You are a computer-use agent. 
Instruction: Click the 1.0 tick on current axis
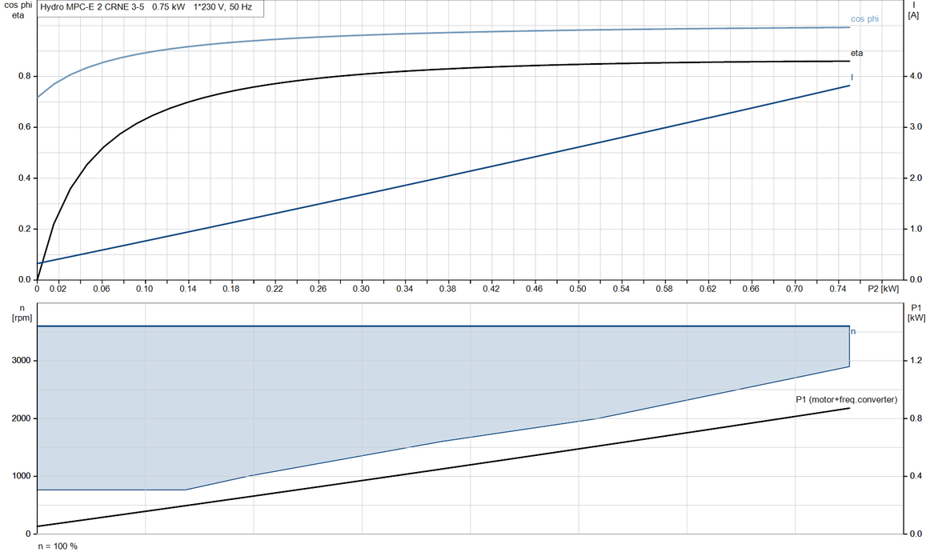[916, 229]
